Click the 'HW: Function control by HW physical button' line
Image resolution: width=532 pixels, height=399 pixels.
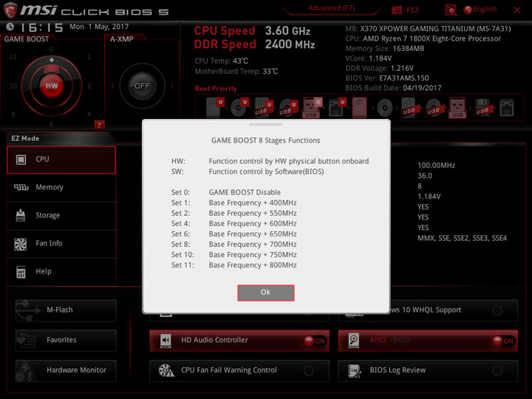pos(270,161)
